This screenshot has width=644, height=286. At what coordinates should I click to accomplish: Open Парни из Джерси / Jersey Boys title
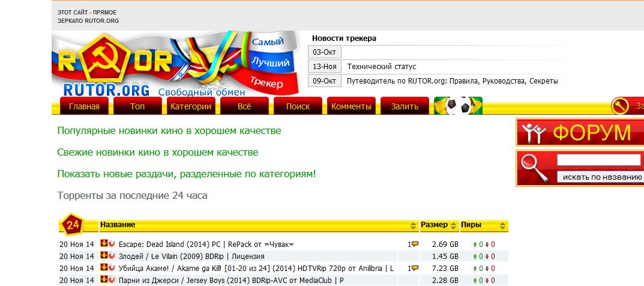click(x=231, y=280)
